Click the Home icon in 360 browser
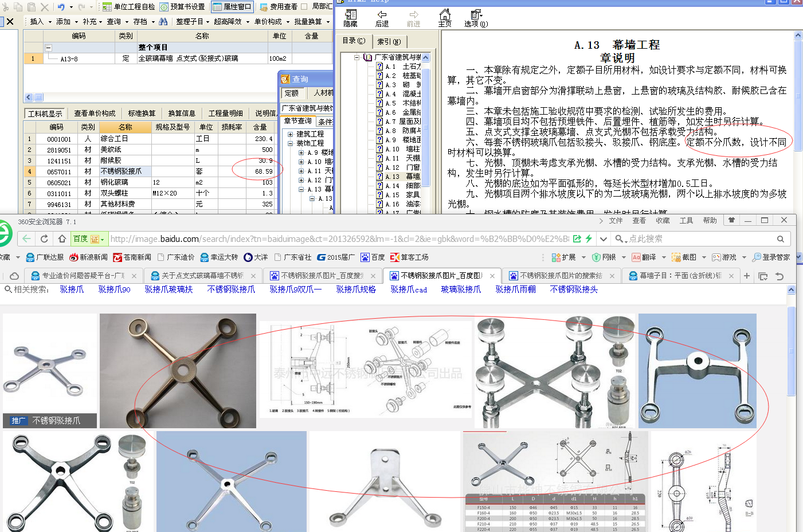 (62, 238)
